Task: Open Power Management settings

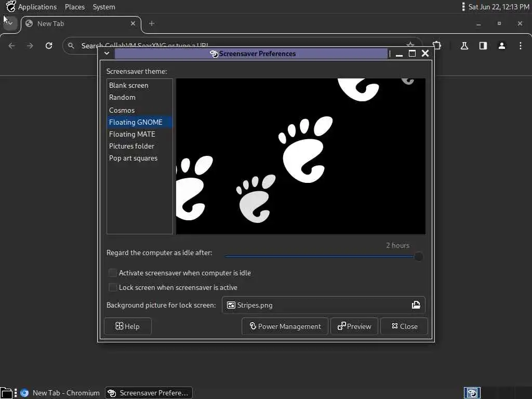Action: point(285,326)
